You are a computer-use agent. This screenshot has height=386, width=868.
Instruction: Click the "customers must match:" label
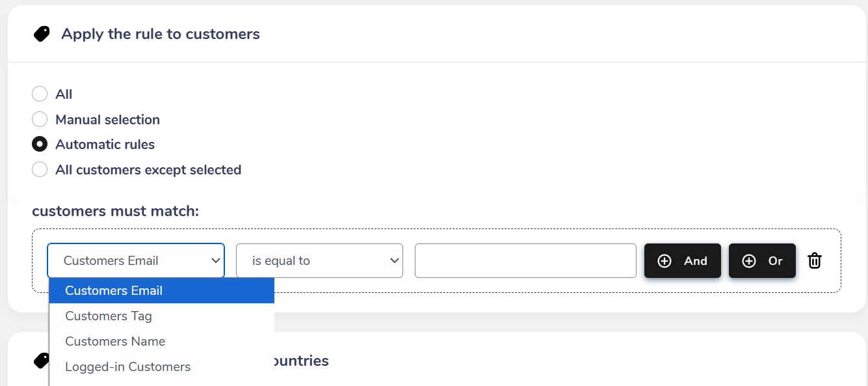(x=116, y=212)
